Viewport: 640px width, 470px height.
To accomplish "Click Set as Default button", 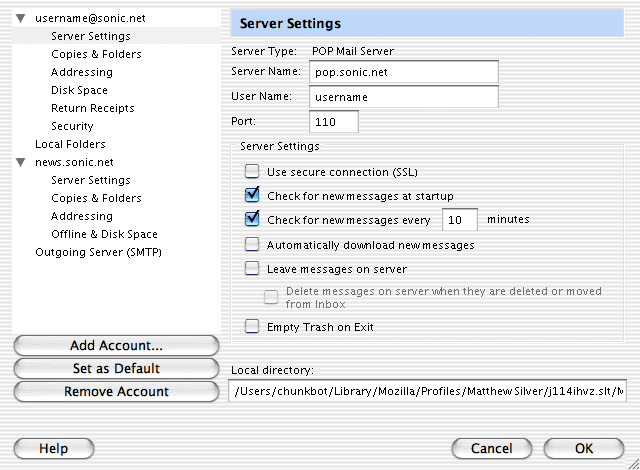I will pyautogui.click(x=116, y=368).
